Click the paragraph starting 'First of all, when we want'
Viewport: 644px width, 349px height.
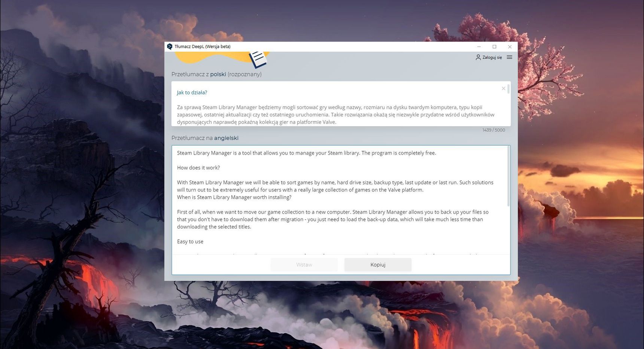click(333, 219)
